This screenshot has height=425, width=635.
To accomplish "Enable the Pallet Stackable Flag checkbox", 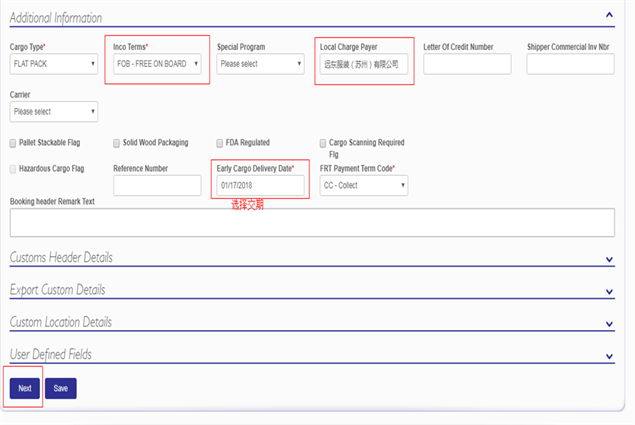I will 13,143.
